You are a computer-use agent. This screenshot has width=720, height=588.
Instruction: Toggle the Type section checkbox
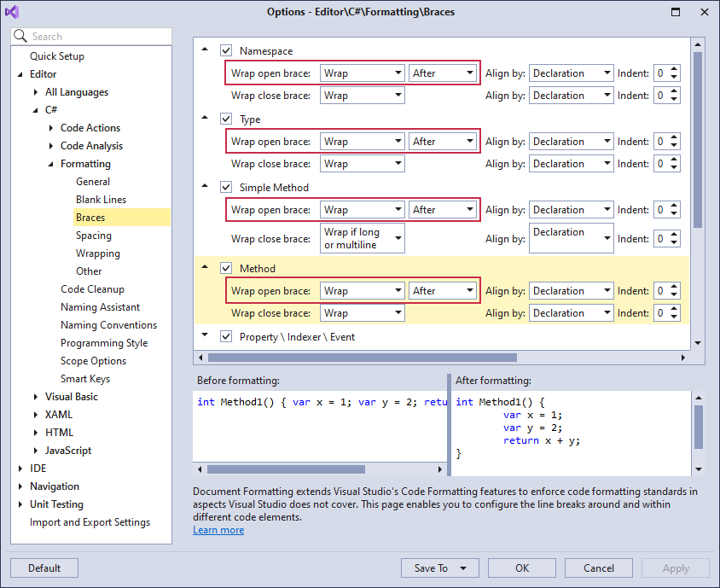[226, 119]
